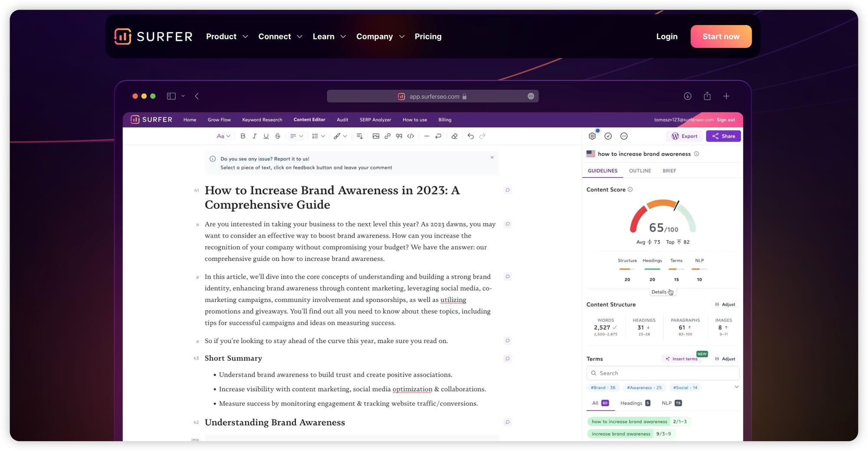Insert an image using toolbar icon
Screen dimensions: 868x451
376,136
